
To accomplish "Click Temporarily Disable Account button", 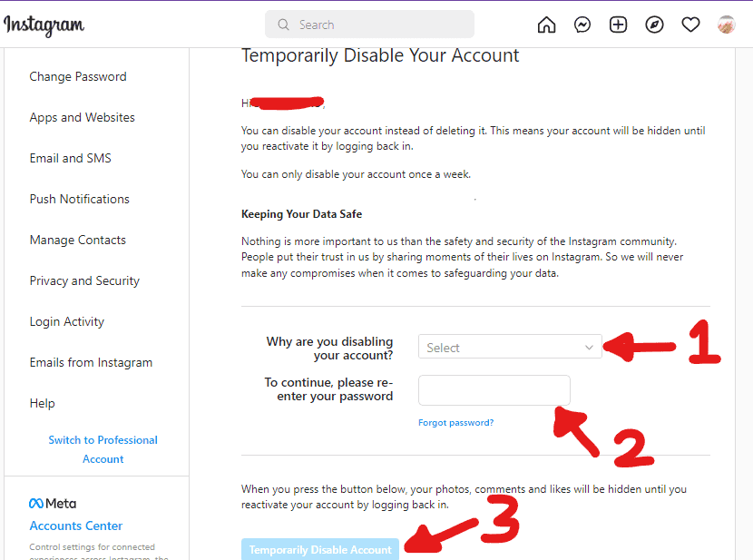I will [x=320, y=549].
